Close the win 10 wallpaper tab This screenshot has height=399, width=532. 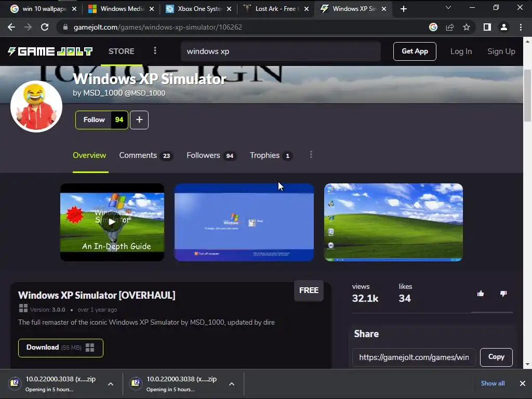[x=74, y=9]
